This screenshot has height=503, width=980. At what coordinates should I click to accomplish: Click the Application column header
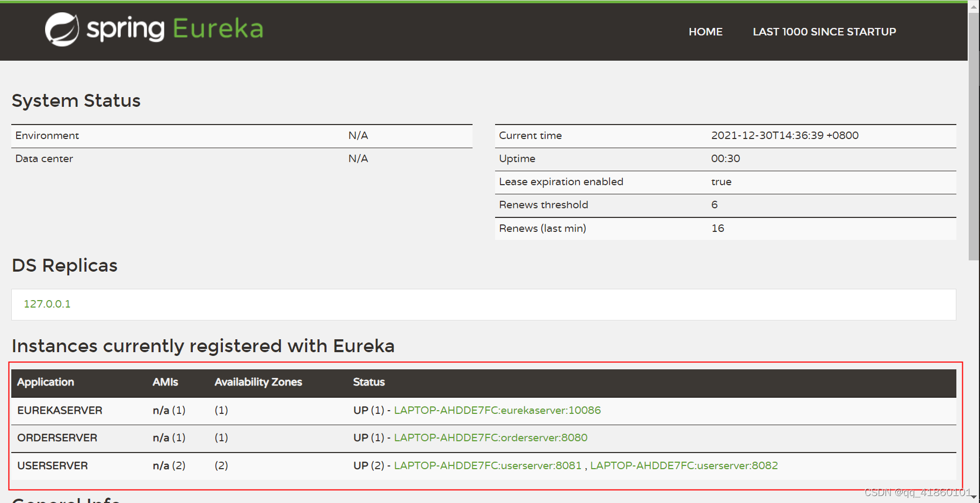[x=46, y=382]
